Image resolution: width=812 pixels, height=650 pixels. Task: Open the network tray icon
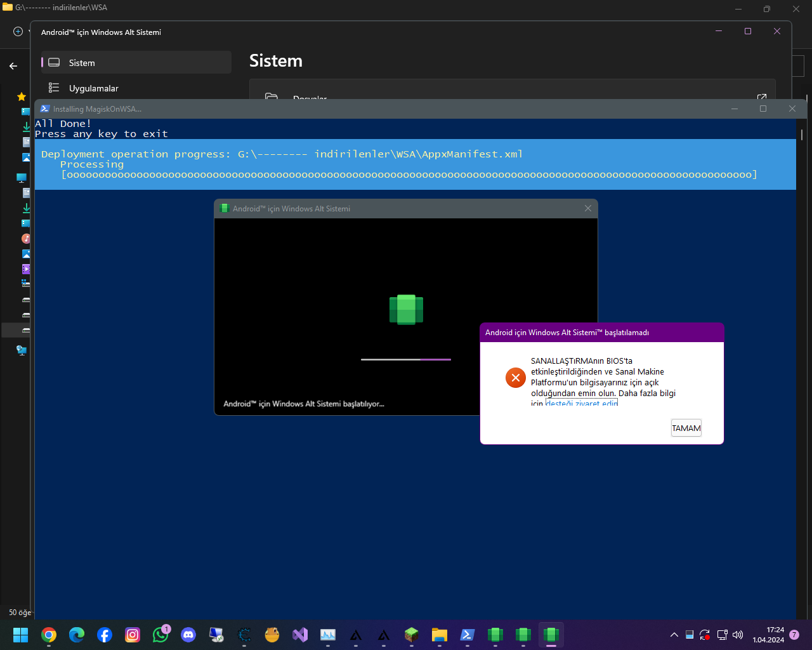click(722, 635)
